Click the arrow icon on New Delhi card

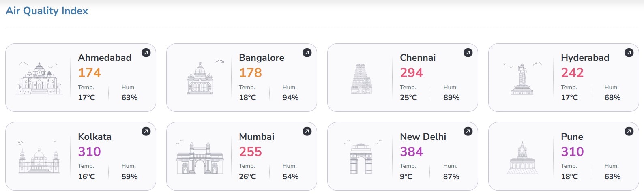pyautogui.click(x=468, y=131)
